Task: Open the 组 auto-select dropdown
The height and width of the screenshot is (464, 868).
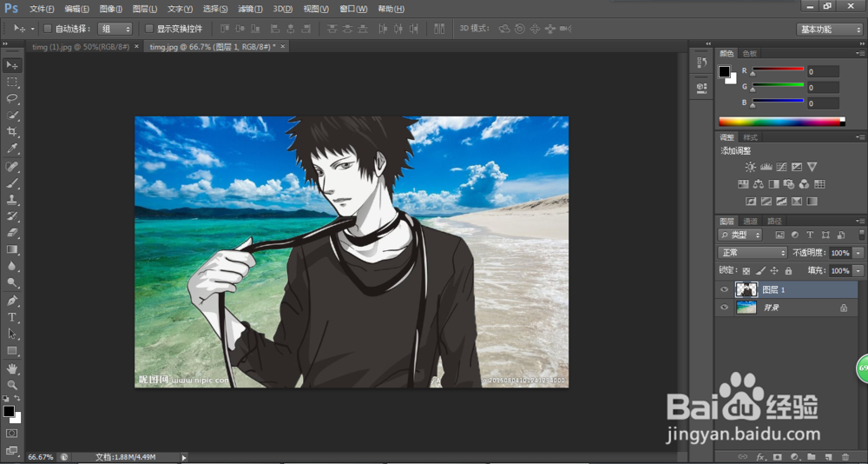Action: [115, 29]
